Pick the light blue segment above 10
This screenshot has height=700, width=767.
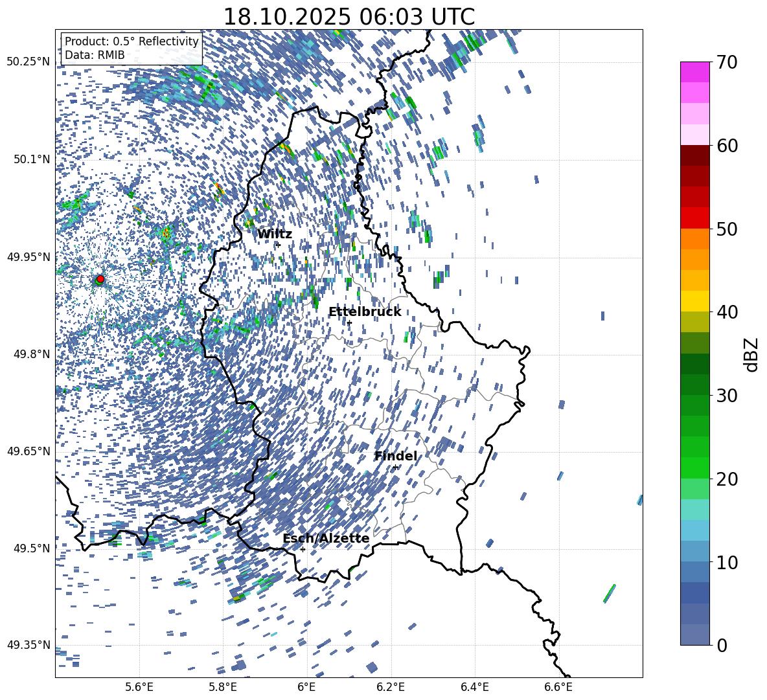pos(694,551)
